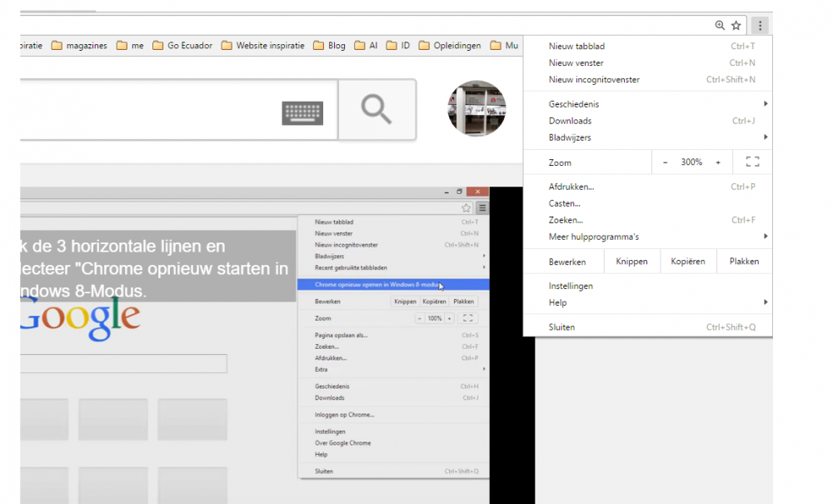The image size is (833, 504).
Task: Open Instellingen from the menu
Action: coord(571,286)
